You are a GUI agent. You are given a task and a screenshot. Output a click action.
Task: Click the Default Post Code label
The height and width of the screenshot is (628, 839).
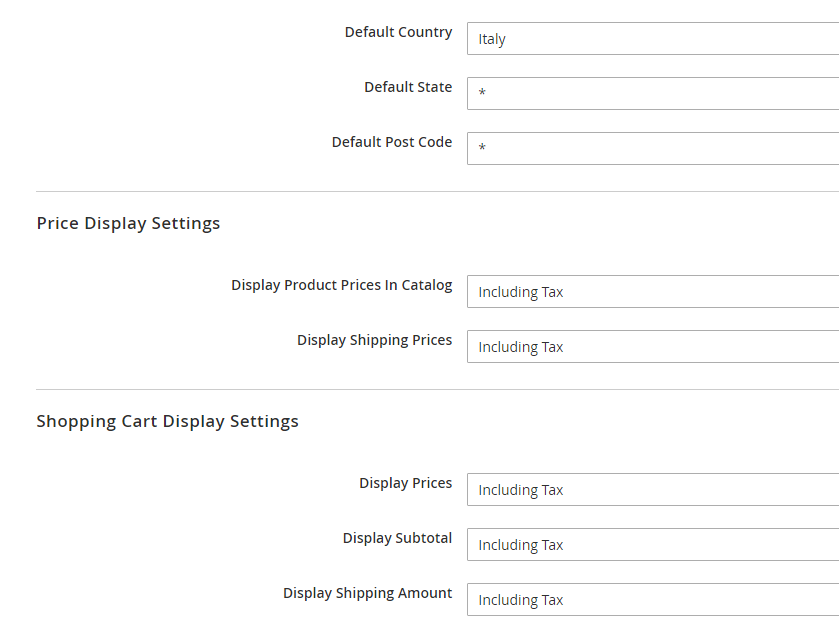pyautogui.click(x=392, y=142)
